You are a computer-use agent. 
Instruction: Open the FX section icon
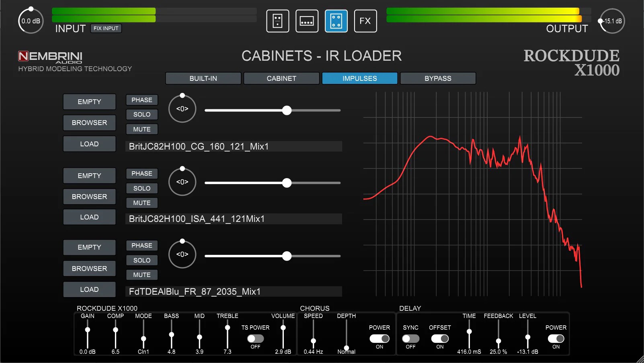pos(365,21)
